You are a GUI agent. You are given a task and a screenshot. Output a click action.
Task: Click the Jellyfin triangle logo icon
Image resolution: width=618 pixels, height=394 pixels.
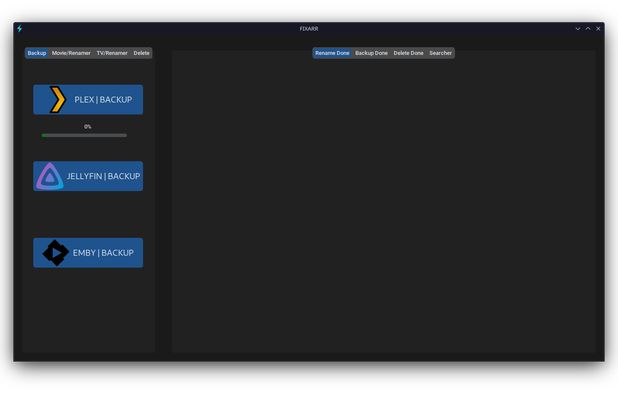point(50,176)
